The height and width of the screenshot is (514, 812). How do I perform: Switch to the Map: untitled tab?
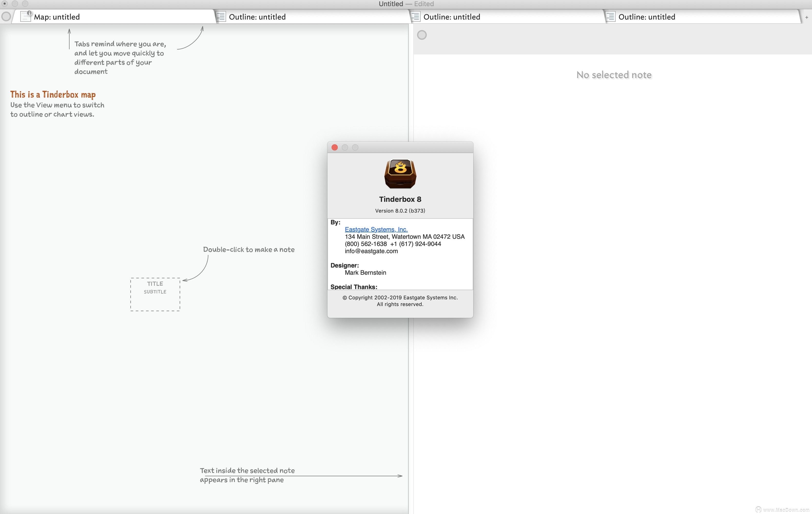(114, 17)
